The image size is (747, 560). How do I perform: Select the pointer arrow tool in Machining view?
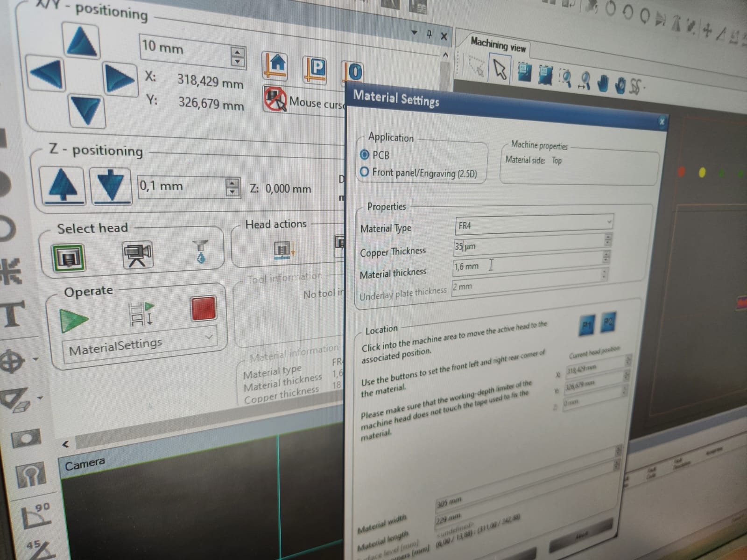click(500, 69)
